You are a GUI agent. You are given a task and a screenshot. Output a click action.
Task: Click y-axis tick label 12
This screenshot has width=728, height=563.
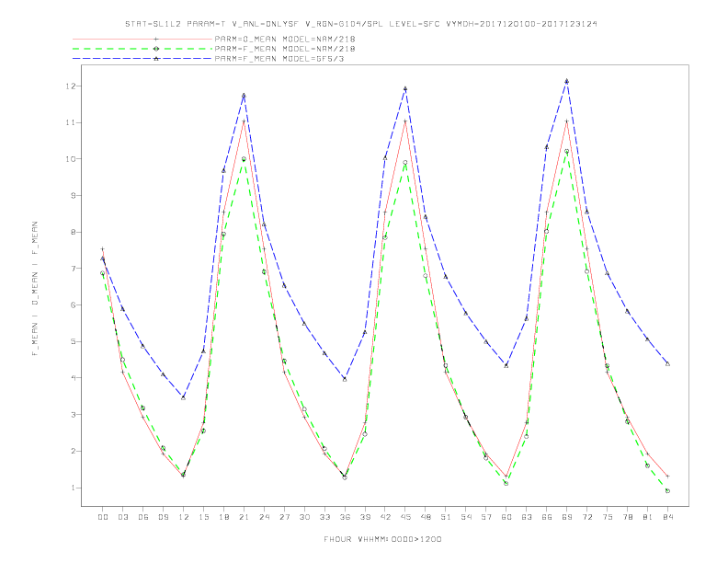(71, 86)
